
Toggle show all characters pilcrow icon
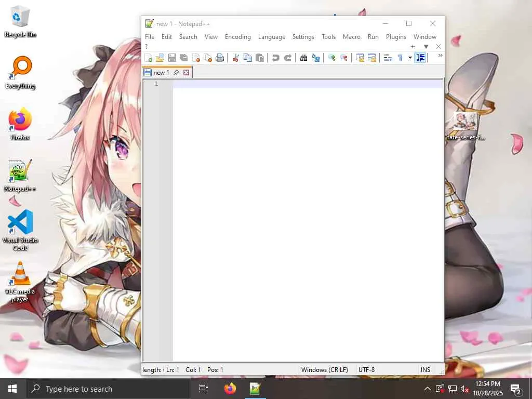coord(400,58)
